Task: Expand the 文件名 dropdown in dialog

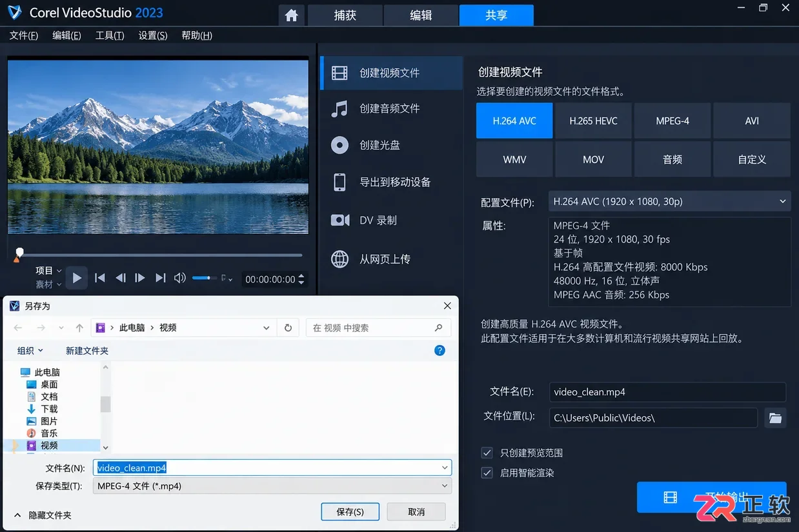Action: point(445,468)
